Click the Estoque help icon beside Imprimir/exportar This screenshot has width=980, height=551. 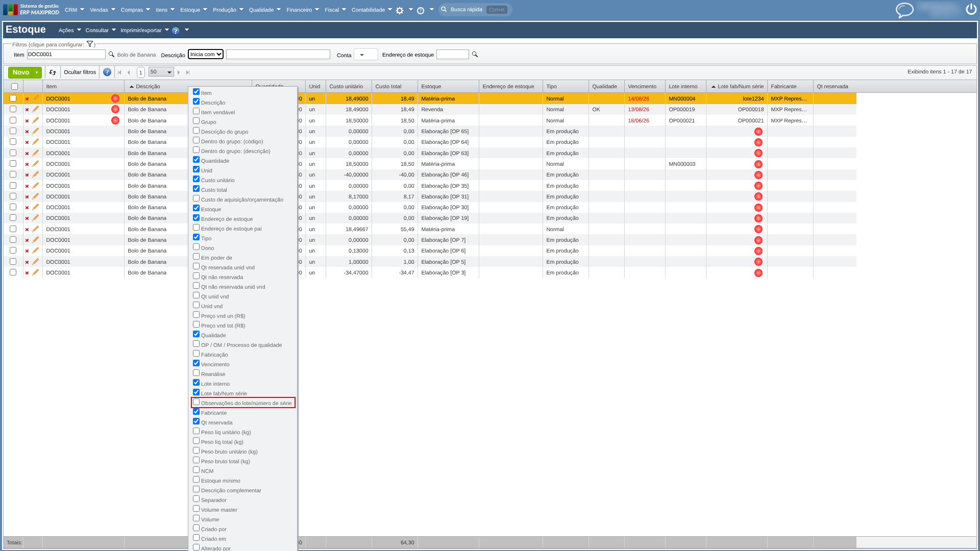coord(176,31)
